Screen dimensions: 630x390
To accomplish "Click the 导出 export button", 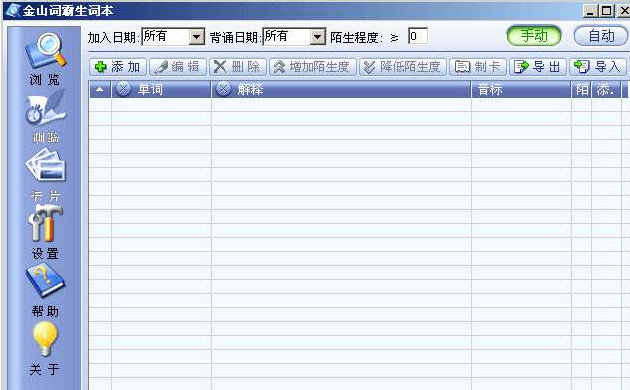I will 538,67.
